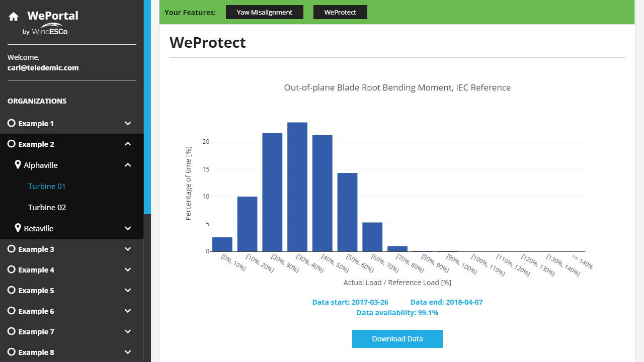This screenshot has height=362, width=644.
Task: Click the >= 140% axis tick label
Action: click(x=583, y=262)
